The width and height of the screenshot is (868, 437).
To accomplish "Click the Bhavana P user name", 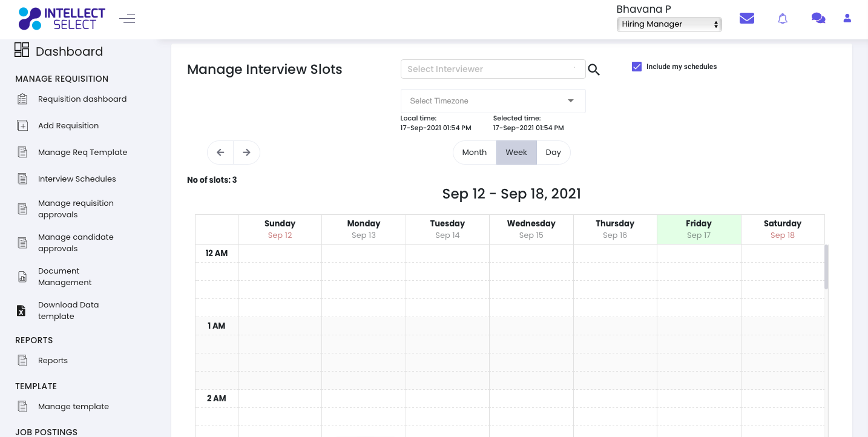I will [643, 8].
